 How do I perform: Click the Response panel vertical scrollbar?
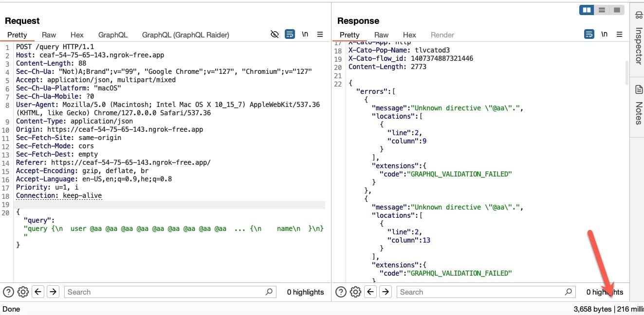(x=626, y=72)
